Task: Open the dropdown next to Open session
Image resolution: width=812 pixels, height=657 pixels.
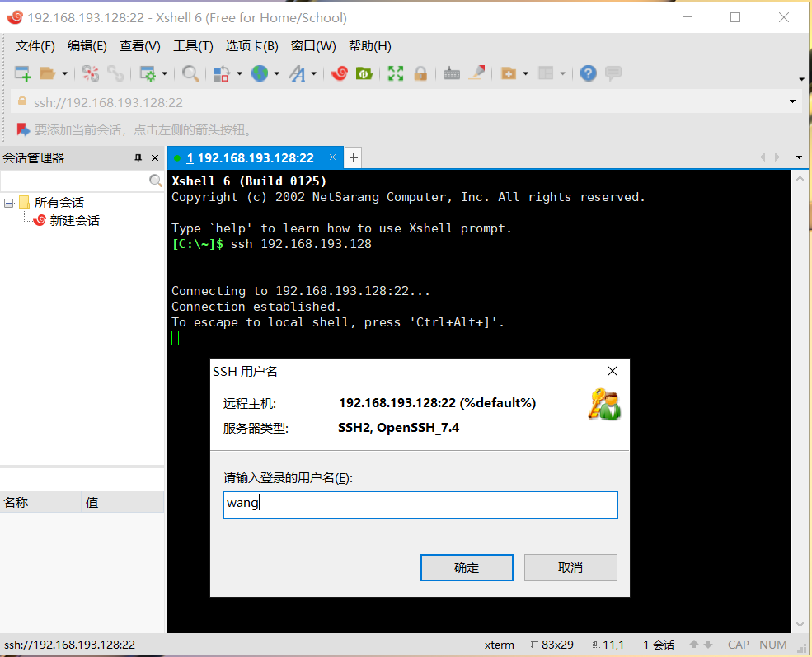Action: pos(65,73)
